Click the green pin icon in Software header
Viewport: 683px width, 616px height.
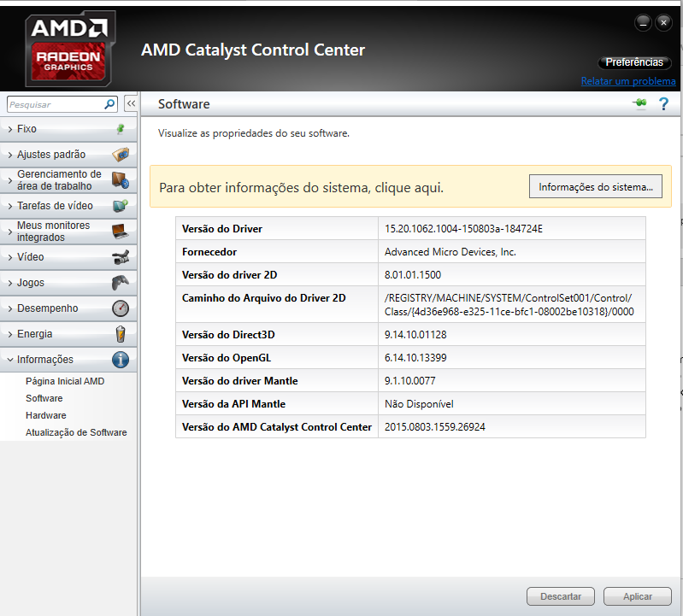click(640, 103)
